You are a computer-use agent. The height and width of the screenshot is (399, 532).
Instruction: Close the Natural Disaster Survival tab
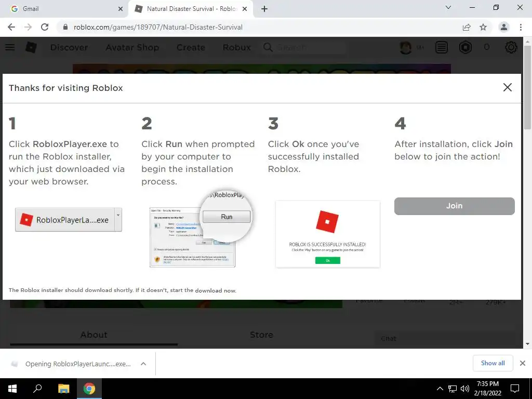pyautogui.click(x=245, y=9)
